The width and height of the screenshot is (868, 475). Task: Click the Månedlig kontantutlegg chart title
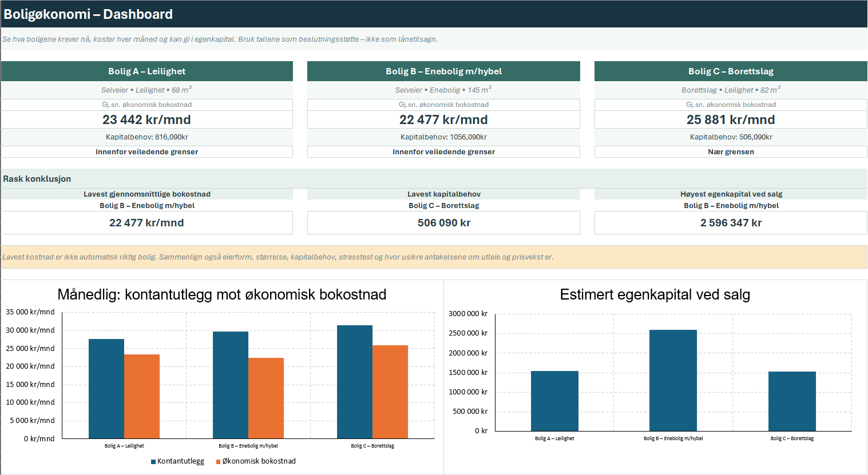[222, 294]
